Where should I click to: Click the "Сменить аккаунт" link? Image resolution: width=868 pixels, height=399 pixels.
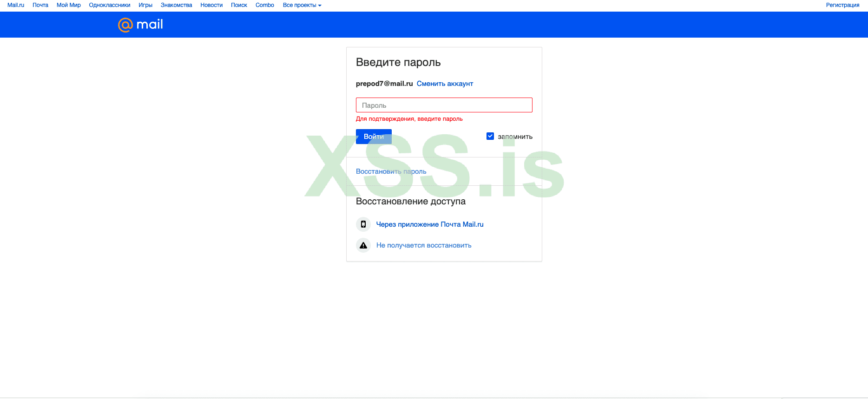tap(445, 84)
